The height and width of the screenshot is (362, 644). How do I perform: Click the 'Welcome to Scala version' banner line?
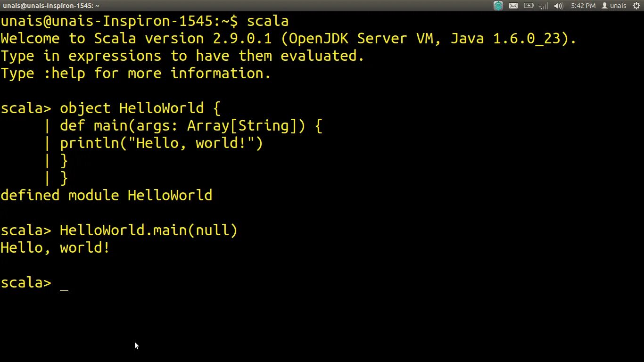[x=288, y=39]
